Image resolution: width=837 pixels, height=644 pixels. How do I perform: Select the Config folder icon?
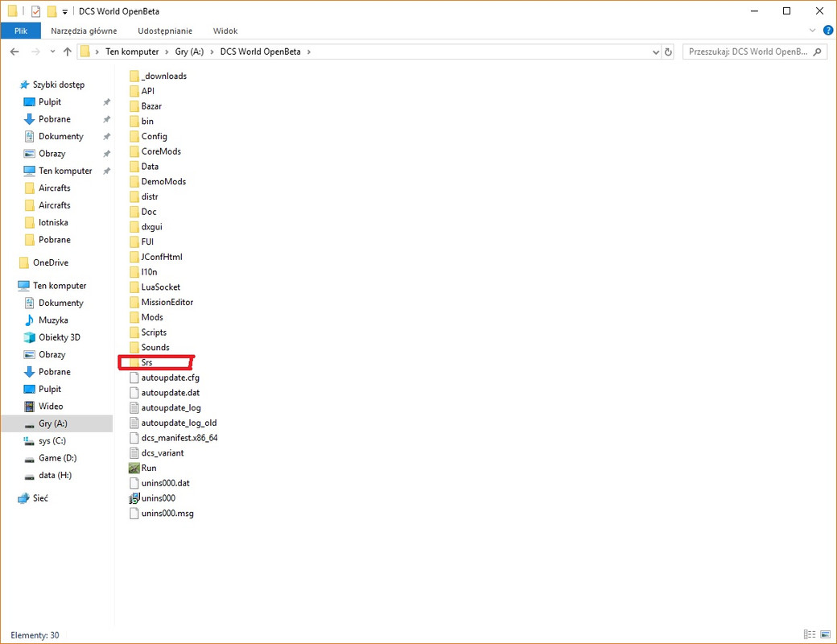[134, 136]
